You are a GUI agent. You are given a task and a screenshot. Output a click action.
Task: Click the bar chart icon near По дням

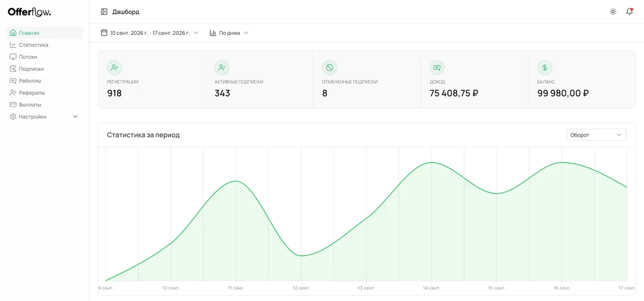tap(213, 33)
